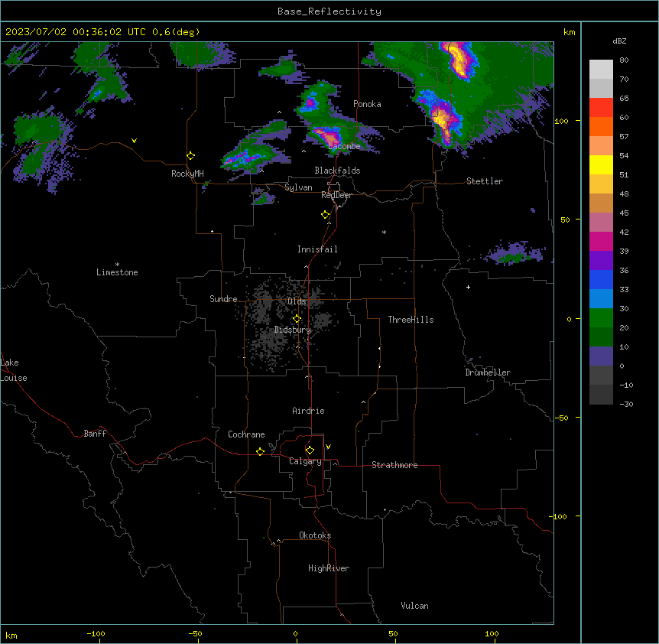Select the yellow diamond marker just south of RedDeer
The width and height of the screenshot is (659, 644).
tap(325, 215)
